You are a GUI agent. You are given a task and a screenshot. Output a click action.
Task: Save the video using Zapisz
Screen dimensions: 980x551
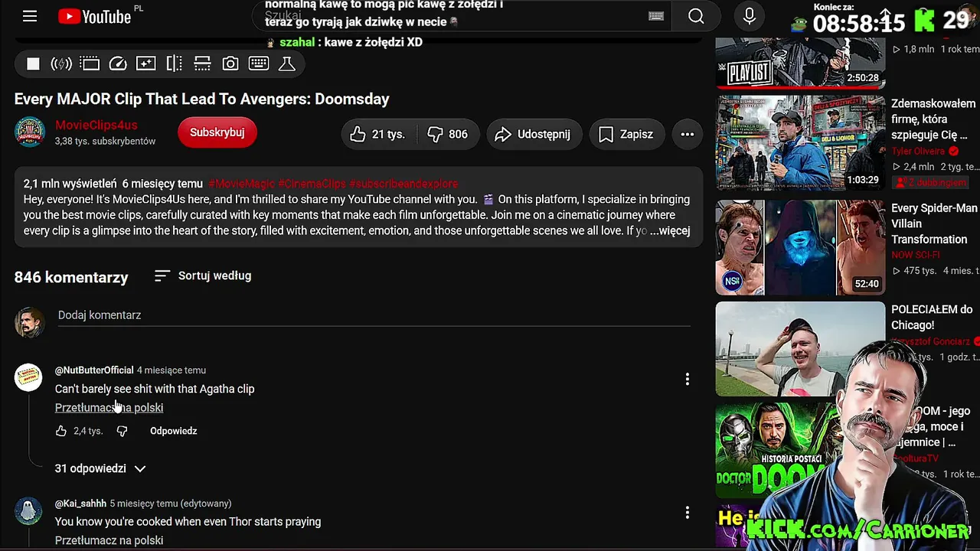point(626,135)
